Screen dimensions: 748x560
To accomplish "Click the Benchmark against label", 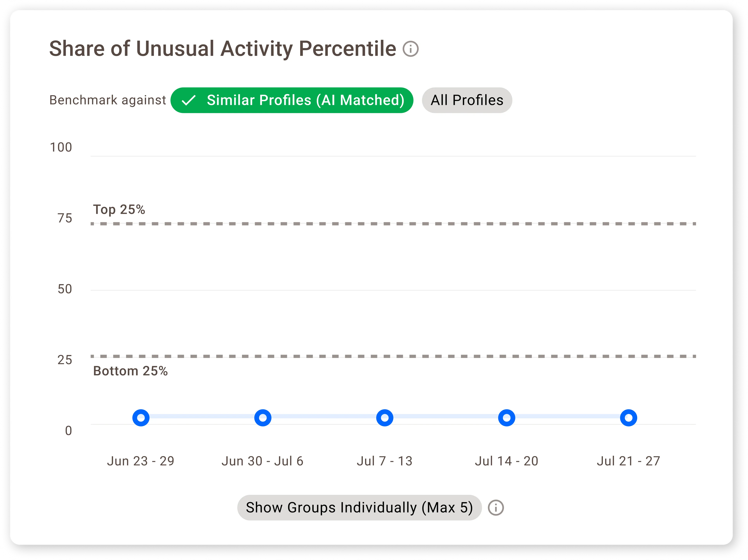I will tap(108, 100).
